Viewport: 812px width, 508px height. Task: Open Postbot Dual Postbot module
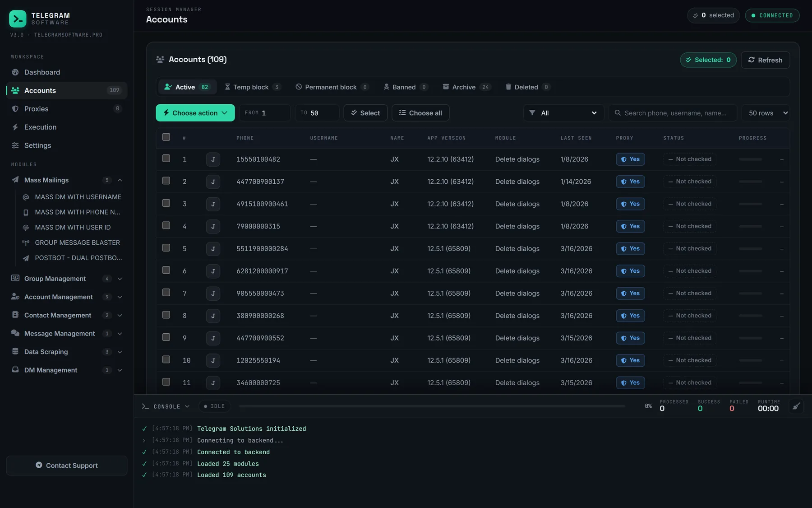click(73, 258)
